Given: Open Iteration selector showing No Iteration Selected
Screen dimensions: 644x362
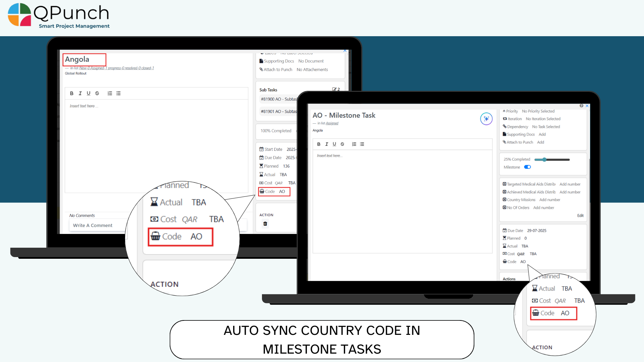Looking at the screenshot, I should (543, 119).
